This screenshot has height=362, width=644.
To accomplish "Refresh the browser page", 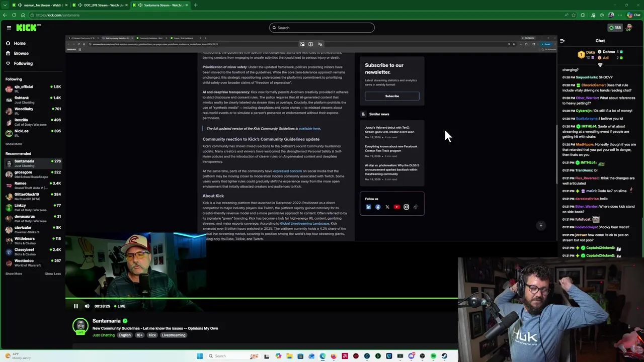I will click(14, 15).
